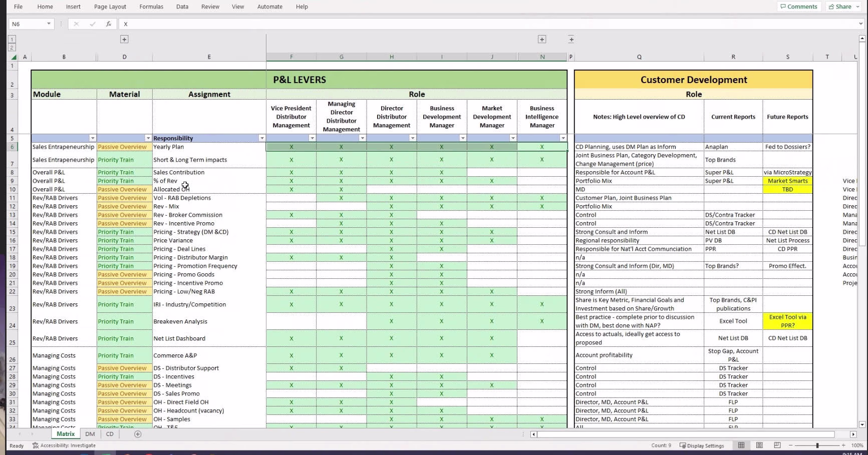Open Business Intelligence Manager filter dropdown

563,138
